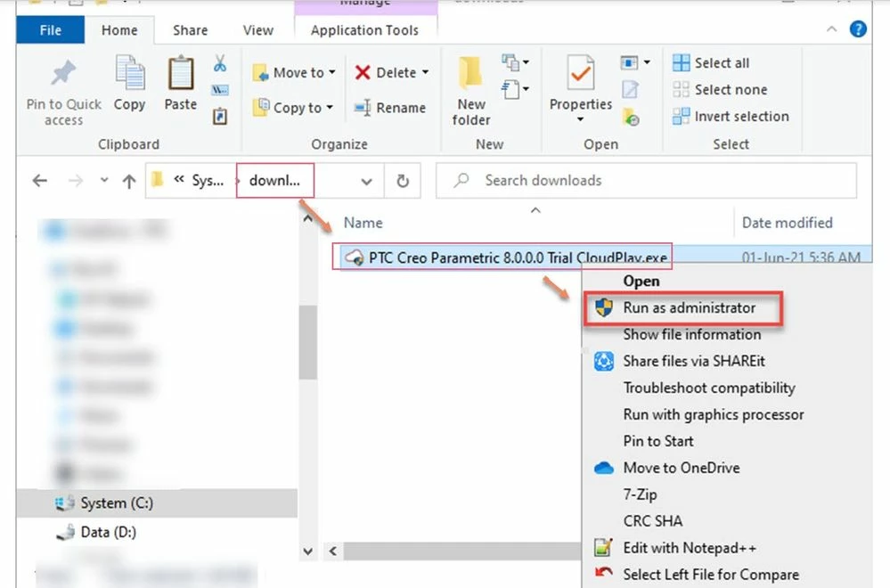Click the Back navigation arrow

pos(40,181)
